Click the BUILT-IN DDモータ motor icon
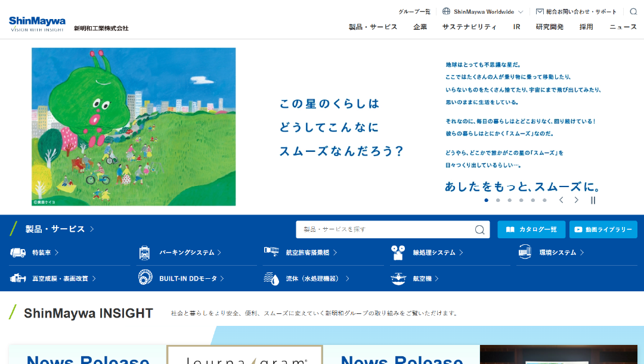This screenshot has width=644, height=364. pyautogui.click(x=144, y=278)
